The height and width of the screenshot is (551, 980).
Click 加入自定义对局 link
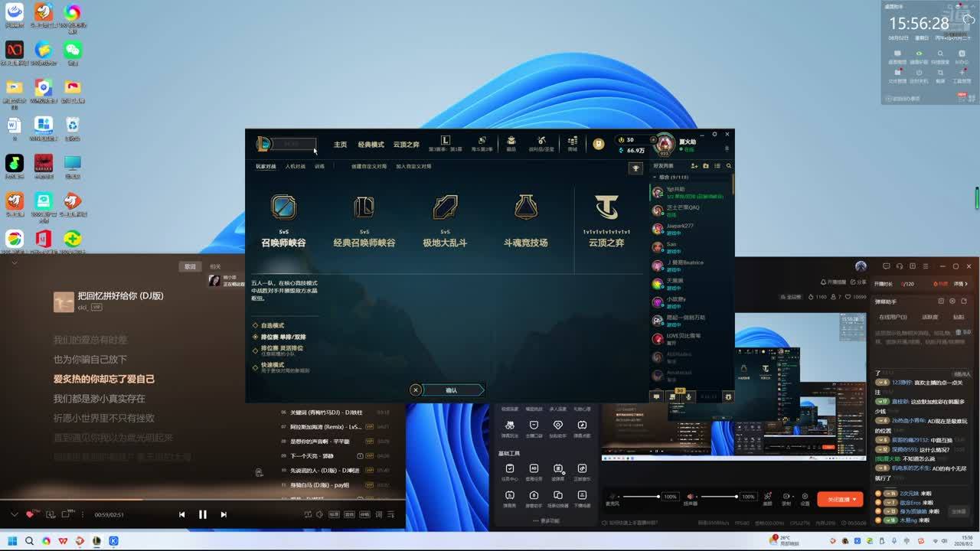[413, 166]
